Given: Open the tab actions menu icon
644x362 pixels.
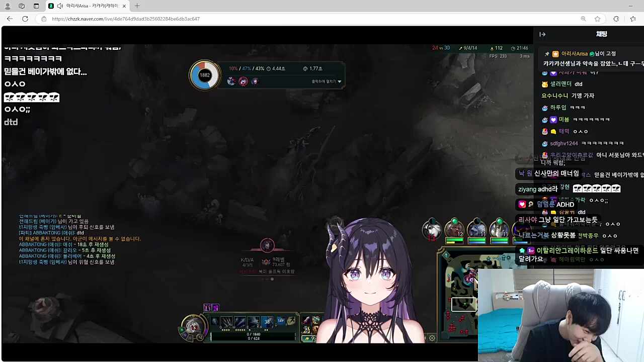Looking at the screenshot, I should 36,6.
